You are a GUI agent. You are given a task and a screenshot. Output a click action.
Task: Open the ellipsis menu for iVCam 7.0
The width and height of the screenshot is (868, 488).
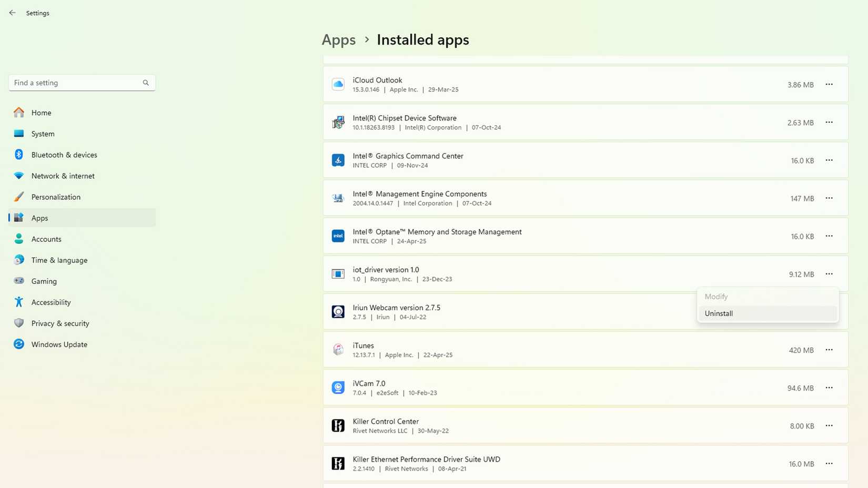(x=830, y=388)
